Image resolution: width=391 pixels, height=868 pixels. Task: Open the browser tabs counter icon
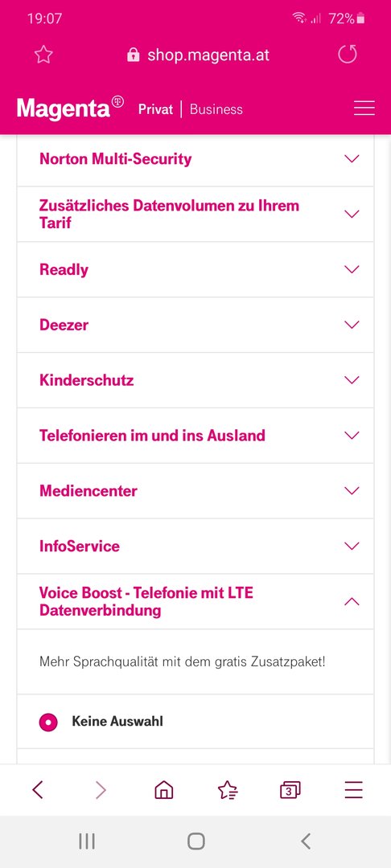point(290,790)
